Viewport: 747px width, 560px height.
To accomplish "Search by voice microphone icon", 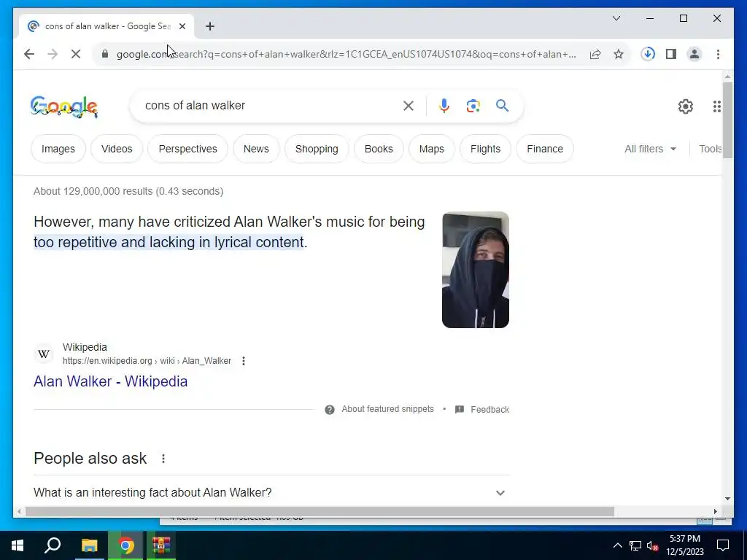I will (x=444, y=106).
